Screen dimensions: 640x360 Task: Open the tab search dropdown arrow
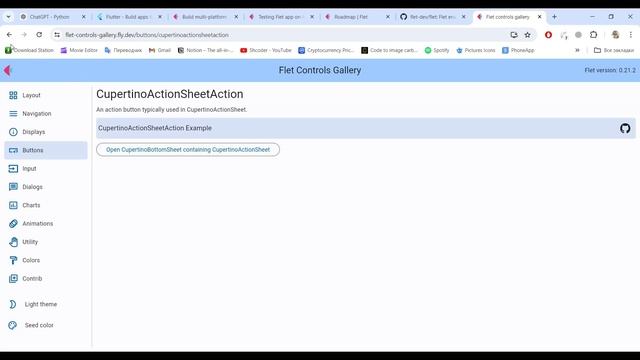(x=8, y=17)
